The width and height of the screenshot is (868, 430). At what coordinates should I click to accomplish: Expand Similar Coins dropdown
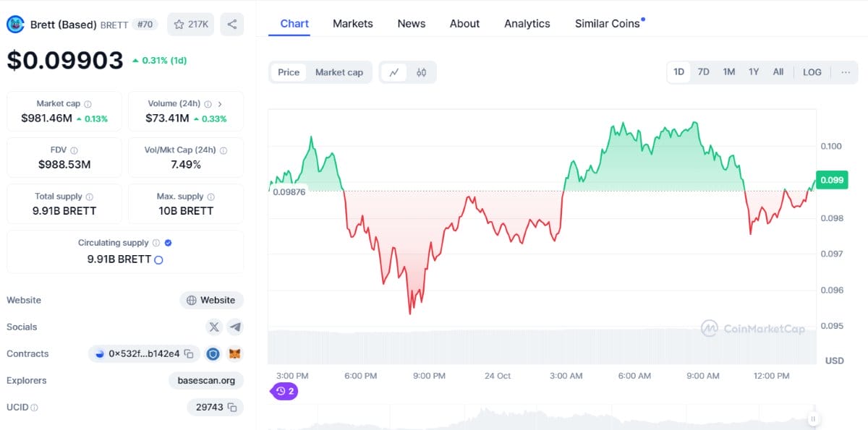[x=608, y=23]
